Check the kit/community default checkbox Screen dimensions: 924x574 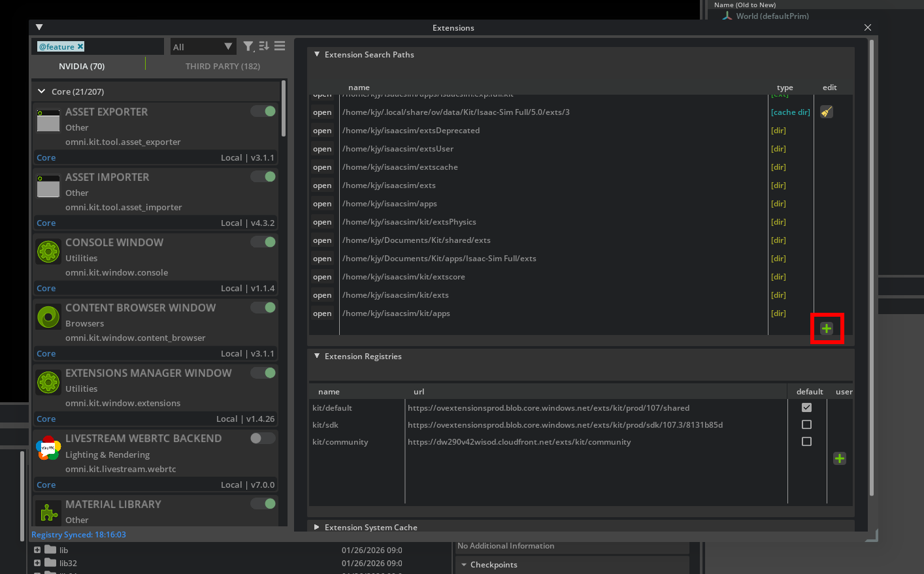click(806, 441)
